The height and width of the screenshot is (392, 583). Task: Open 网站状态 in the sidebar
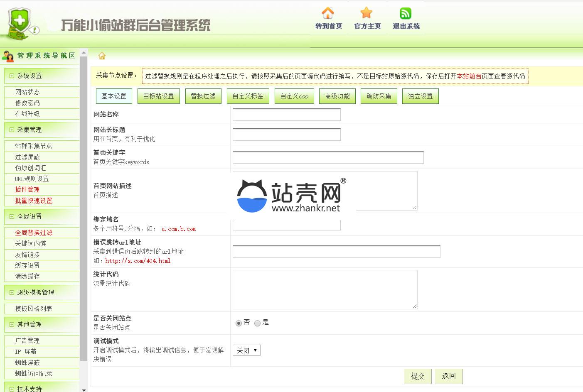click(x=27, y=92)
